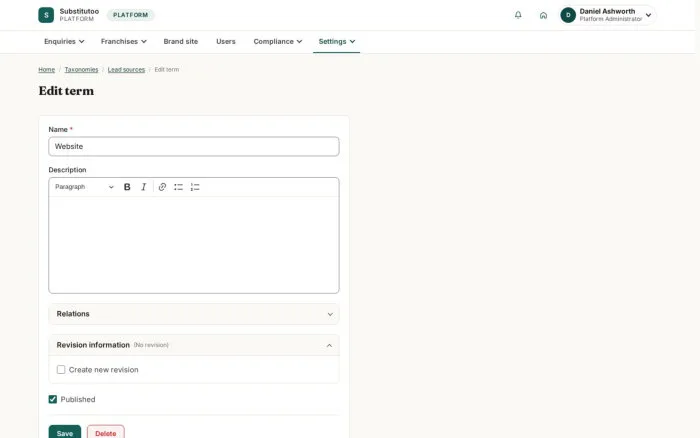Click the Save button
The width and height of the screenshot is (700, 438).
(65, 433)
